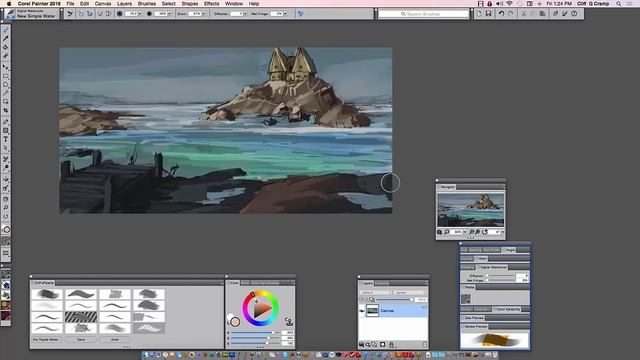Toggle the lock icon in Layers panel

[391, 344]
